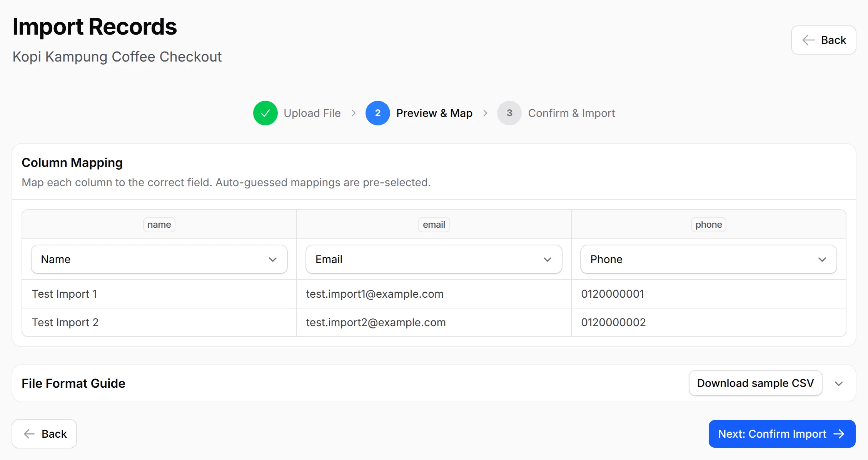This screenshot has width=868, height=460.
Task: Select the step 3 circle icon
Action: point(509,113)
